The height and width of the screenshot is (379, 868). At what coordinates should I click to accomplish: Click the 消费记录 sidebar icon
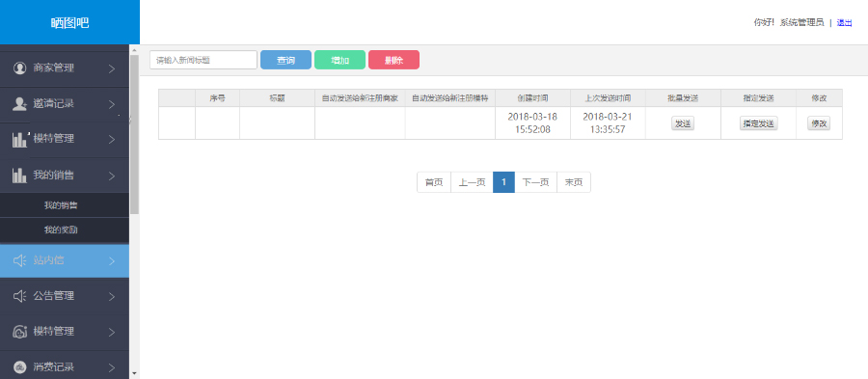[x=19, y=366]
